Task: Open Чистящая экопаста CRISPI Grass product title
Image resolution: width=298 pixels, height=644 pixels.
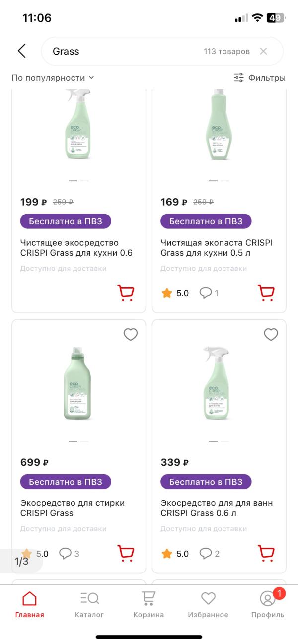Action: pyautogui.click(x=217, y=248)
